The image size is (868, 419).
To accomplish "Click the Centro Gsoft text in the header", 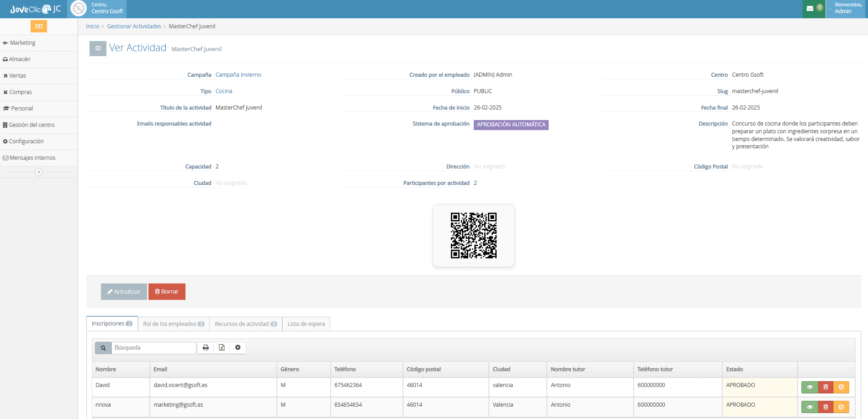I will pyautogui.click(x=107, y=11).
